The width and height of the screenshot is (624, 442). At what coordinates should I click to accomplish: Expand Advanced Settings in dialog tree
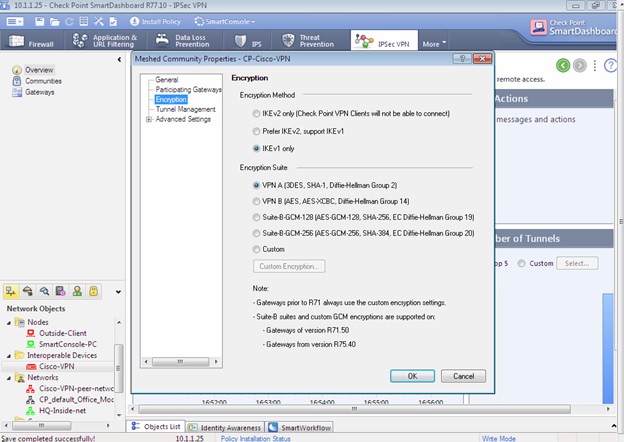click(148, 119)
